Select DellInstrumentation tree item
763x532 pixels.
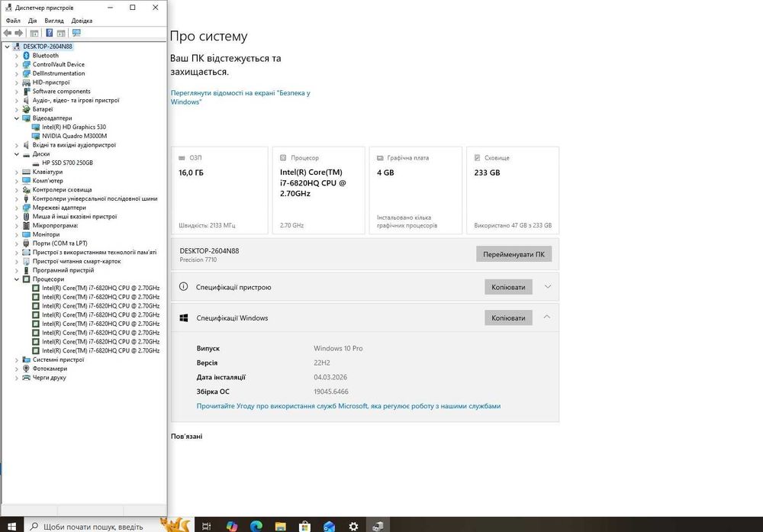(x=59, y=73)
